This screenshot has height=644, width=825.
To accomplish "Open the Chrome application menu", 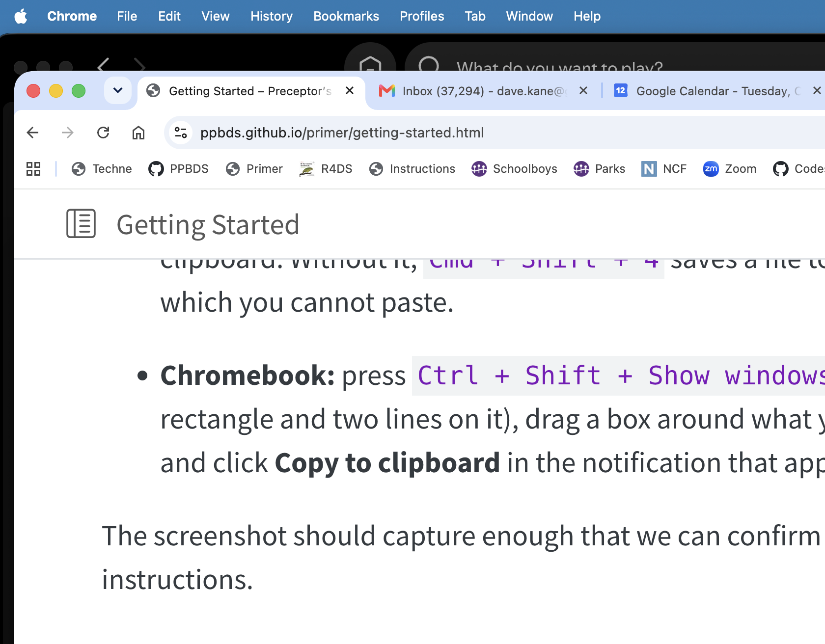I will 72,16.
